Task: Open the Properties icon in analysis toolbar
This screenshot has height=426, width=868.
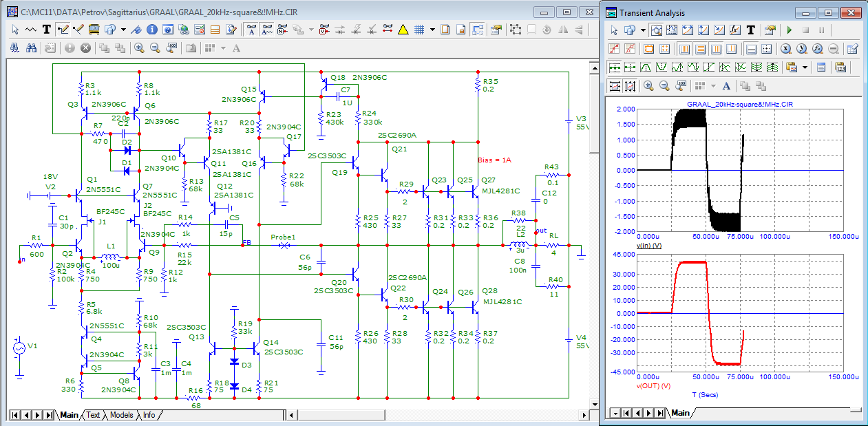Action: tap(770, 30)
